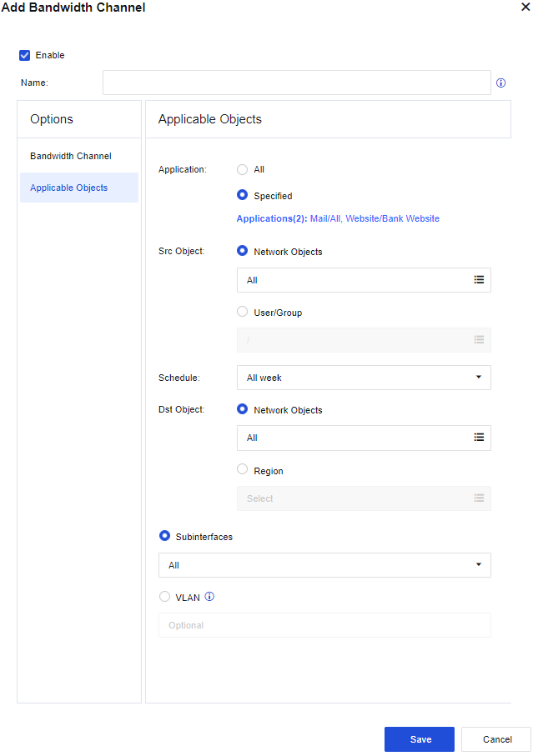Image resolution: width=538 pixels, height=756 pixels.
Task: Click into the Name text field
Action: [x=296, y=83]
